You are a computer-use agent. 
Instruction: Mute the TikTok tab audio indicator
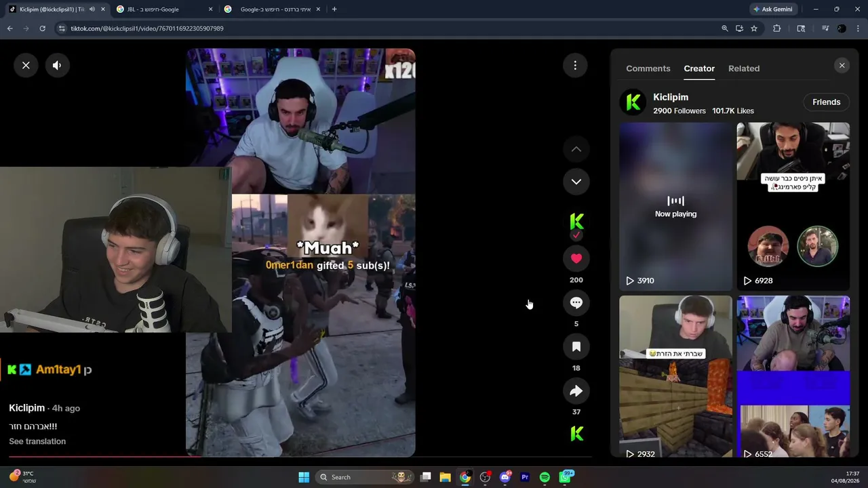click(x=92, y=9)
